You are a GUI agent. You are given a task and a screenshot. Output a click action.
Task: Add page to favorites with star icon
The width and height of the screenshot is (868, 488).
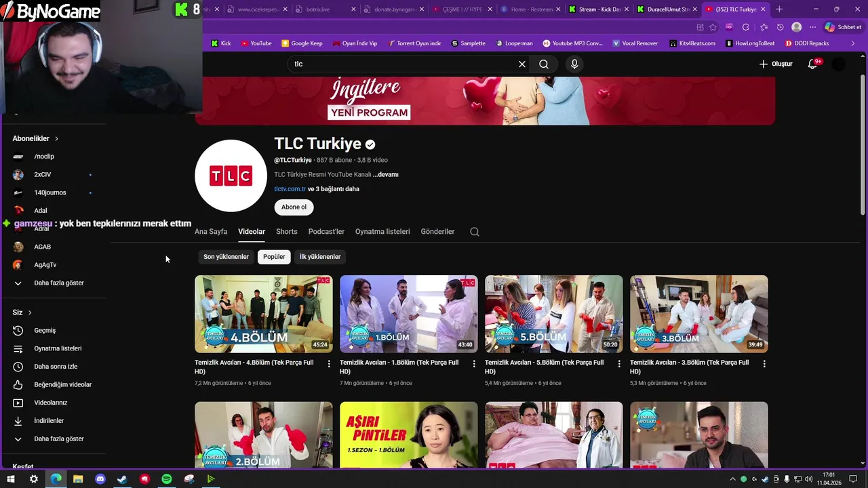click(713, 27)
